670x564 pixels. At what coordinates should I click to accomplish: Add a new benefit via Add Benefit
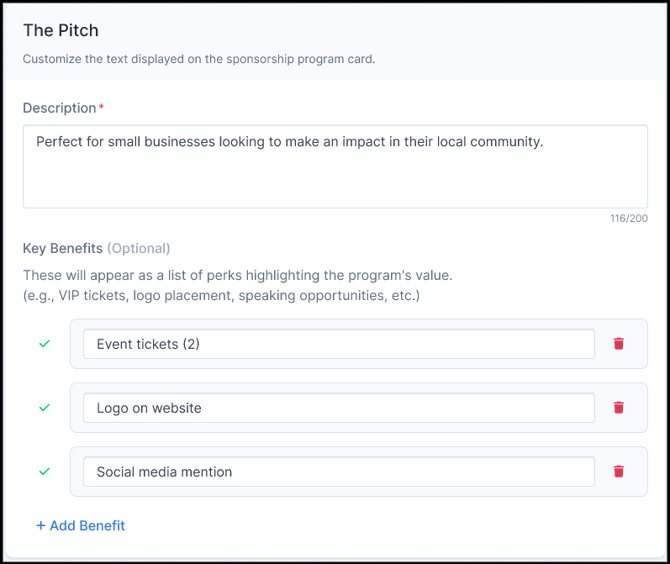click(x=80, y=526)
